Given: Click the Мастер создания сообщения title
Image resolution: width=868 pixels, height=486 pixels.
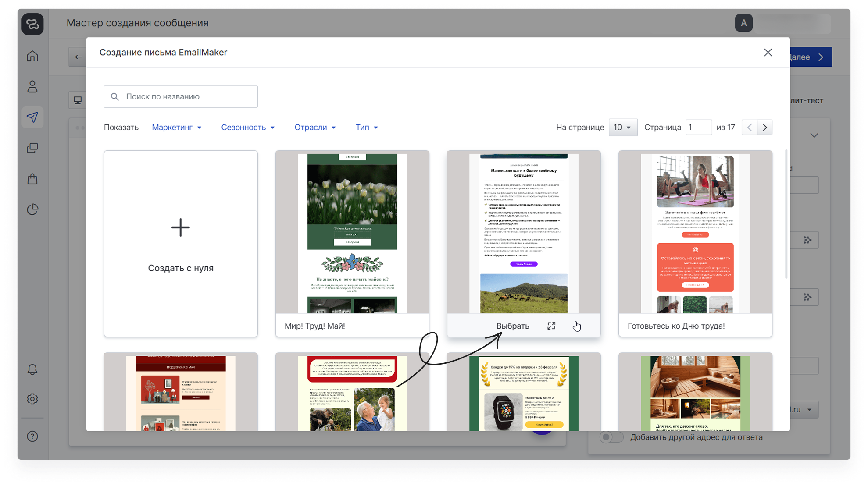Looking at the screenshot, I should coord(137,23).
